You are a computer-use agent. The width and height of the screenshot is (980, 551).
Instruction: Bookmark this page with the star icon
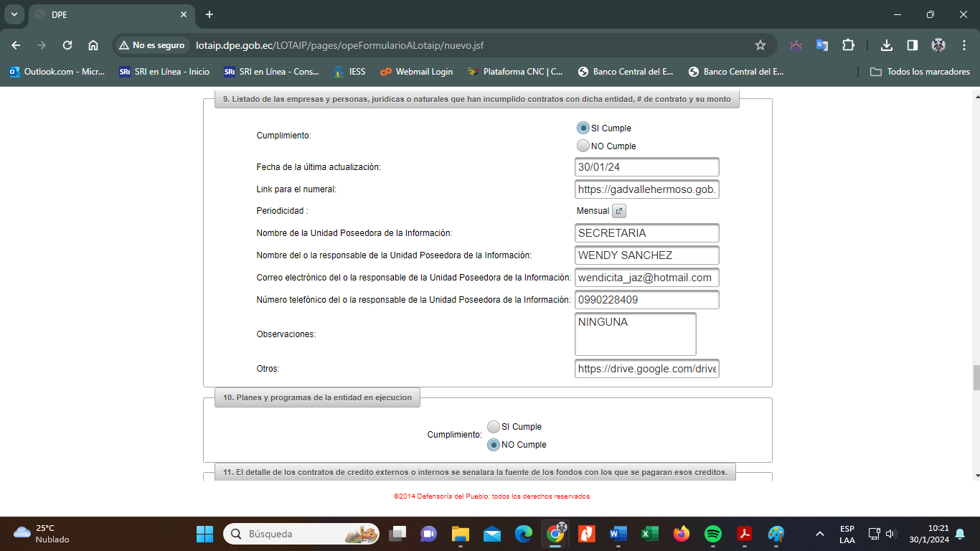click(760, 45)
